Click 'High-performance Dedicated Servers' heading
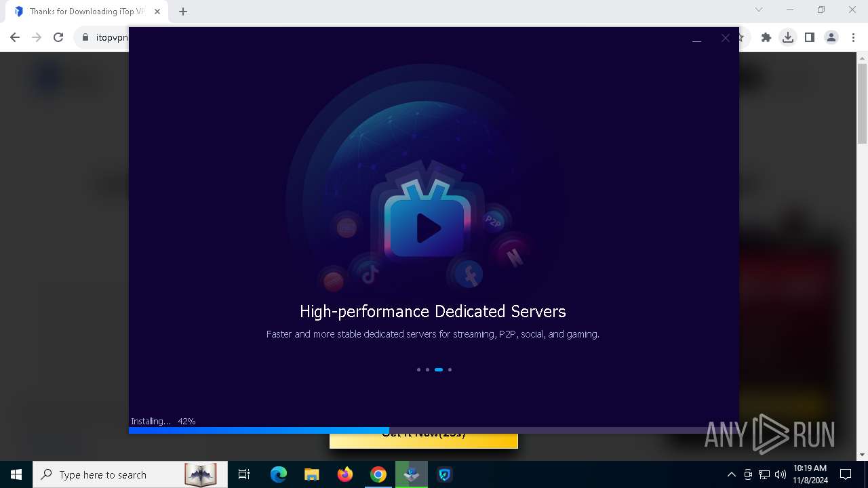Viewport: 868px width, 488px height. tap(433, 311)
